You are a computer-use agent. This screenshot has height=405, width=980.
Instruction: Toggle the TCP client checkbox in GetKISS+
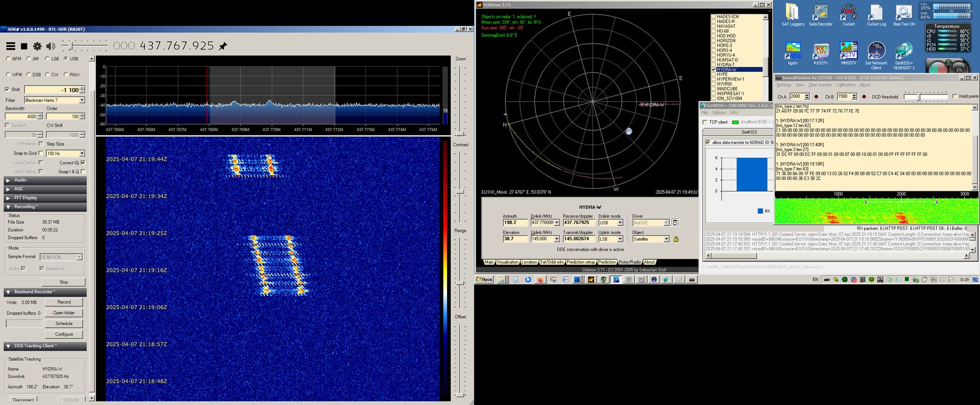(705, 122)
